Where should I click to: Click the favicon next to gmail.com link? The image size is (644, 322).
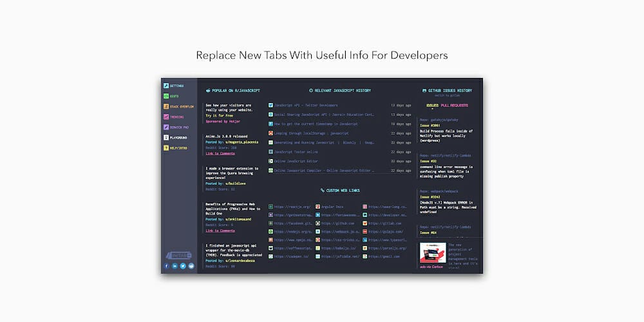point(365,256)
